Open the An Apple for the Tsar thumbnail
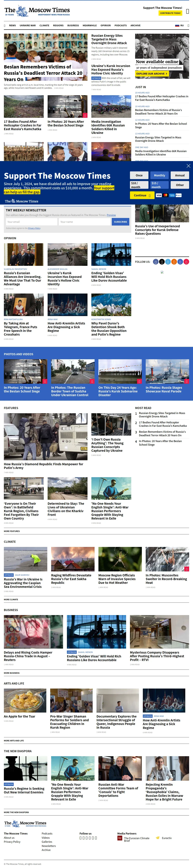 pos(25,700)
